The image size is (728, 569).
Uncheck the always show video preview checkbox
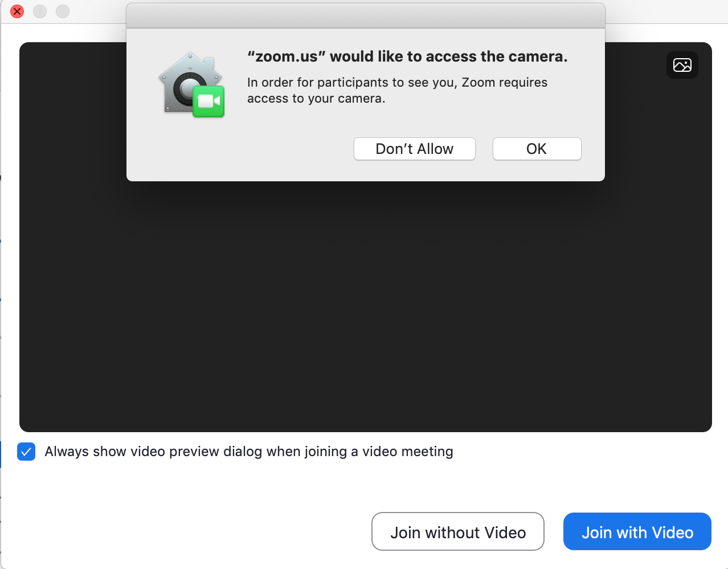tap(26, 452)
